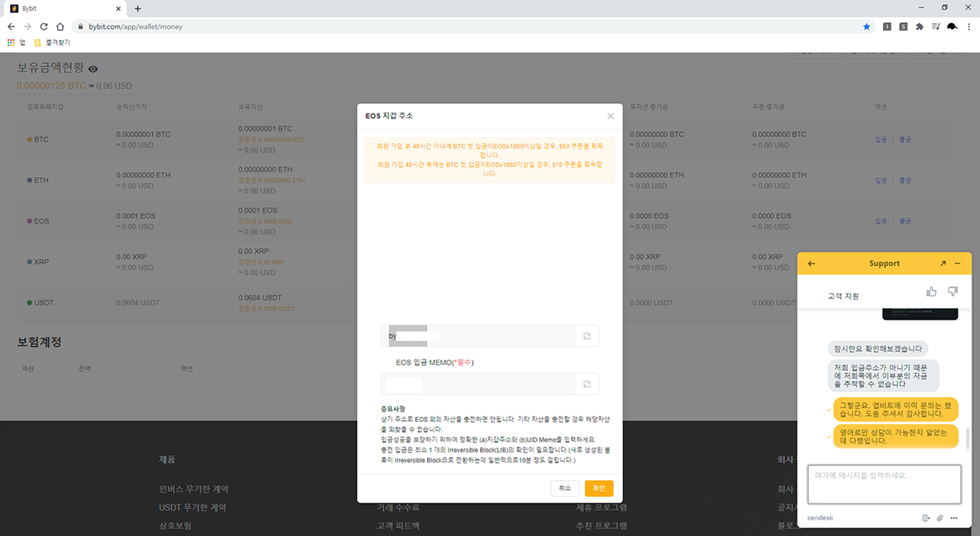This screenshot has height=536, width=980.
Task: Reload the Bybit page
Action: tap(43, 26)
